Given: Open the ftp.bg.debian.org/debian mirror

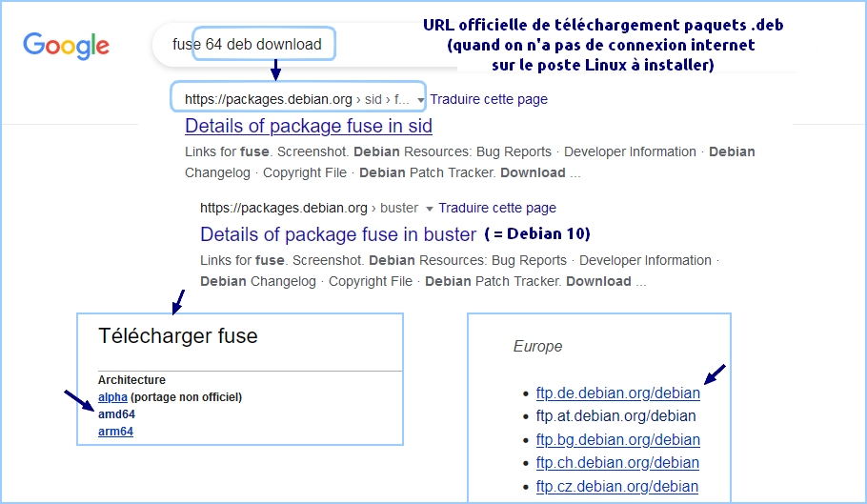Looking at the screenshot, I should [x=617, y=439].
